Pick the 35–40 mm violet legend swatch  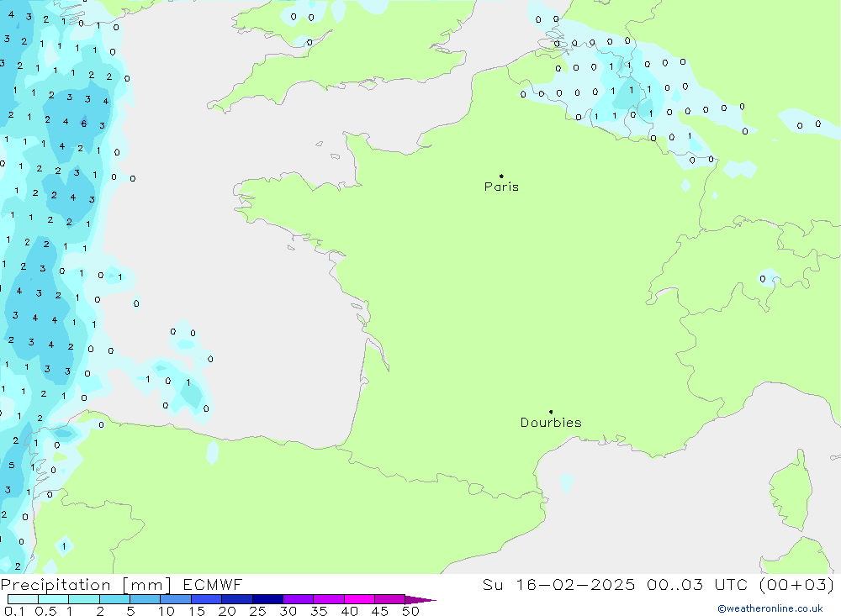tap(328, 599)
